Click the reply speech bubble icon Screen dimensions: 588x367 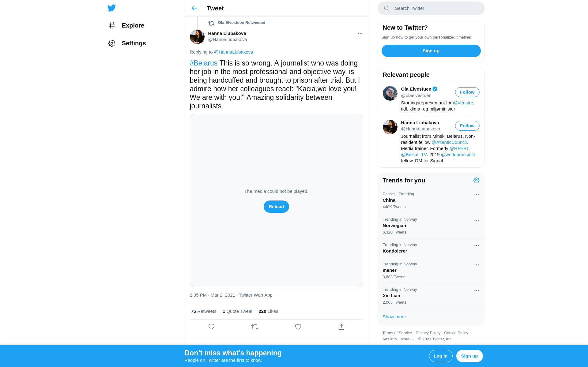click(211, 327)
